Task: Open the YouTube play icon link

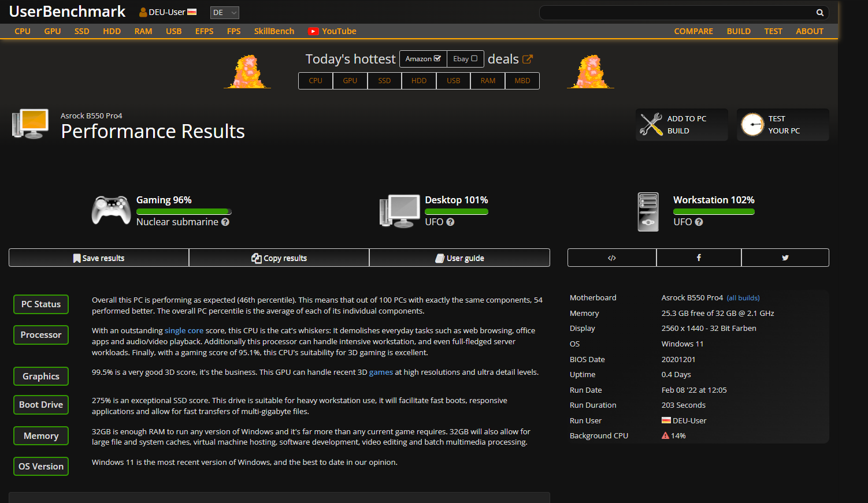Action: 313,31
